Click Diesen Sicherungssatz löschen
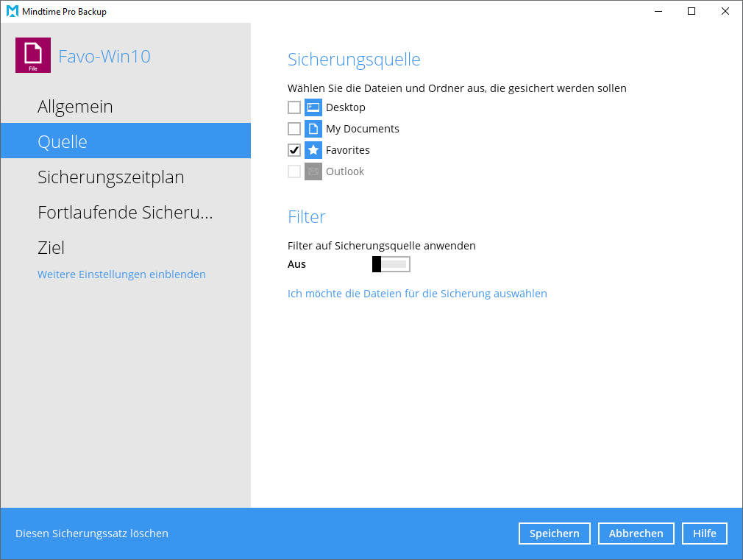This screenshot has height=560, width=743. point(92,534)
